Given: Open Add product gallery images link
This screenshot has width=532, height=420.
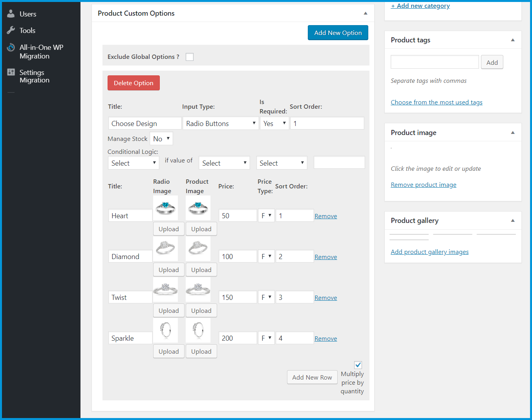Looking at the screenshot, I should pyautogui.click(x=430, y=252).
